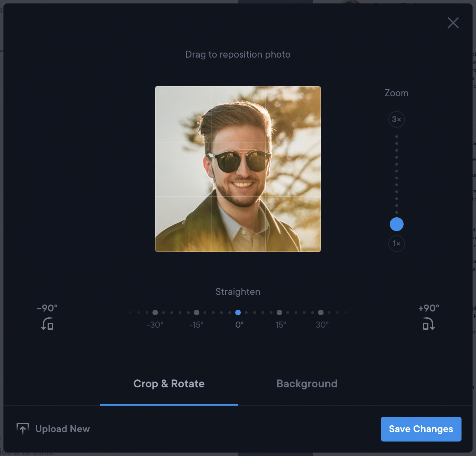Set straighten slider to 30°
The image size is (476, 456).
tap(321, 313)
